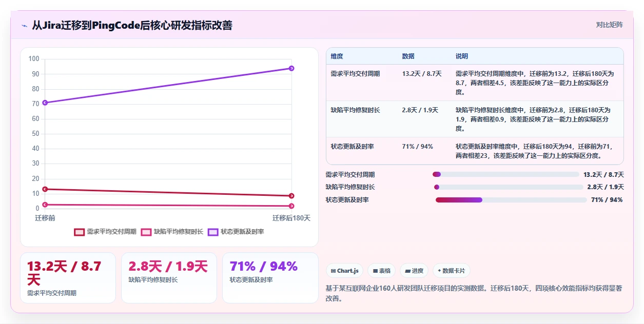Screen dimensions: 644x324
Task: Click the dark red data point at 迁移前
Action: click(45, 189)
